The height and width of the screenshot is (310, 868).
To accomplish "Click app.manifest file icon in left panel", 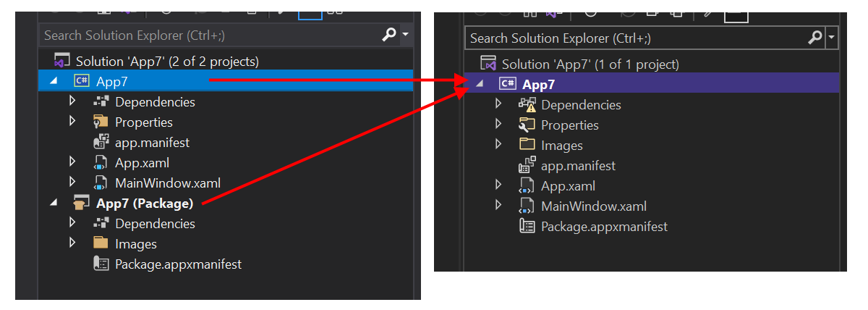I will 101,143.
